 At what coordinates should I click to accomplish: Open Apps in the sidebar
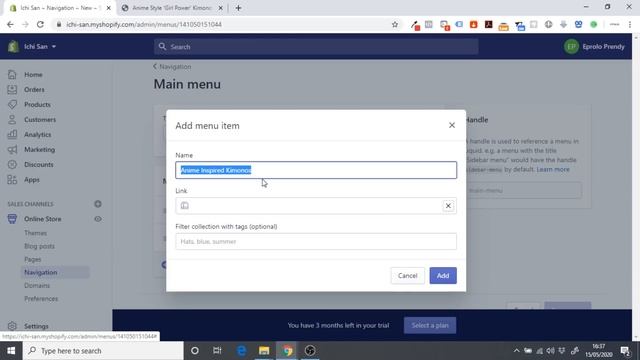(31, 180)
